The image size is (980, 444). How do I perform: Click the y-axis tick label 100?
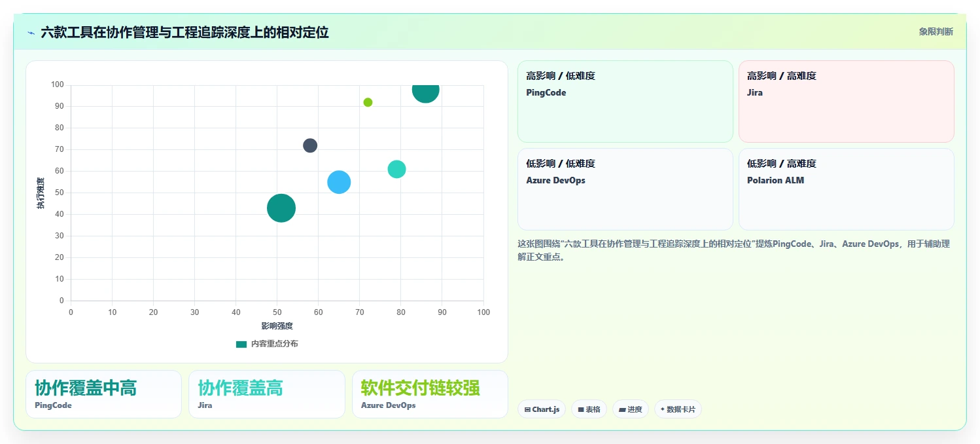pyautogui.click(x=57, y=84)
